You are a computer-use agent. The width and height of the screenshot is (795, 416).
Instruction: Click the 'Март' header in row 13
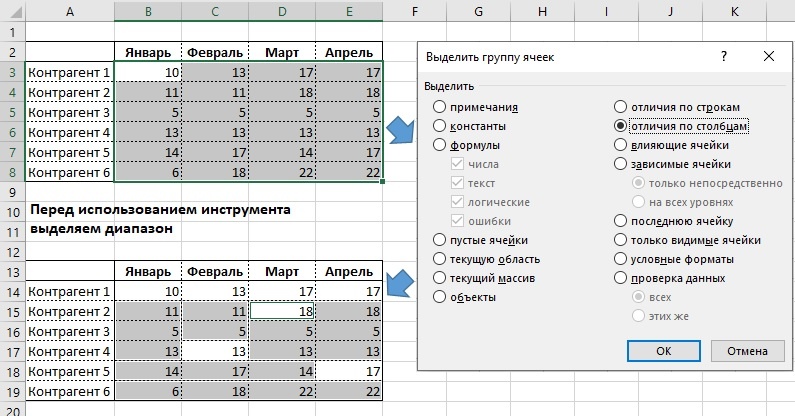(x=282, y=272)
